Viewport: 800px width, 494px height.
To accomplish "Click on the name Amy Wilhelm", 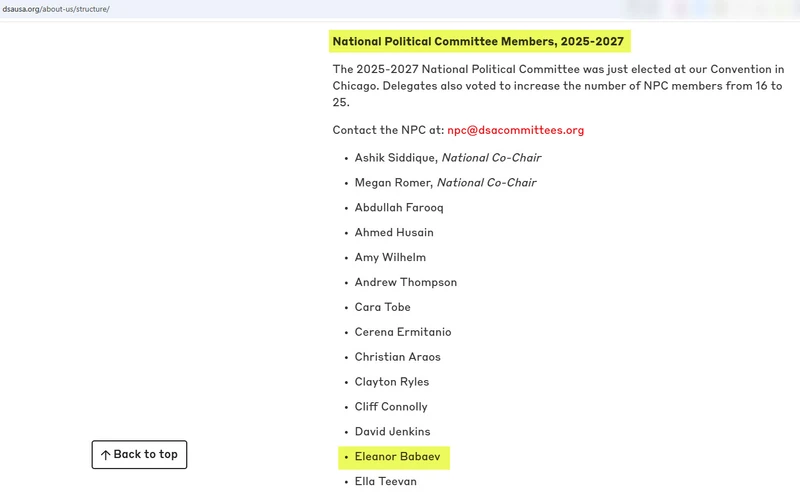I will [390, 258].
